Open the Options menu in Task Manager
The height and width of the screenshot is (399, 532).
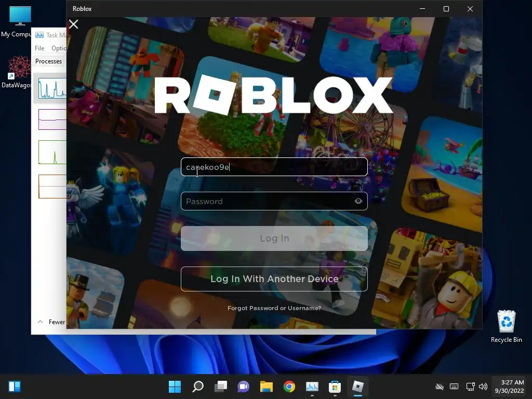(59, 48)
